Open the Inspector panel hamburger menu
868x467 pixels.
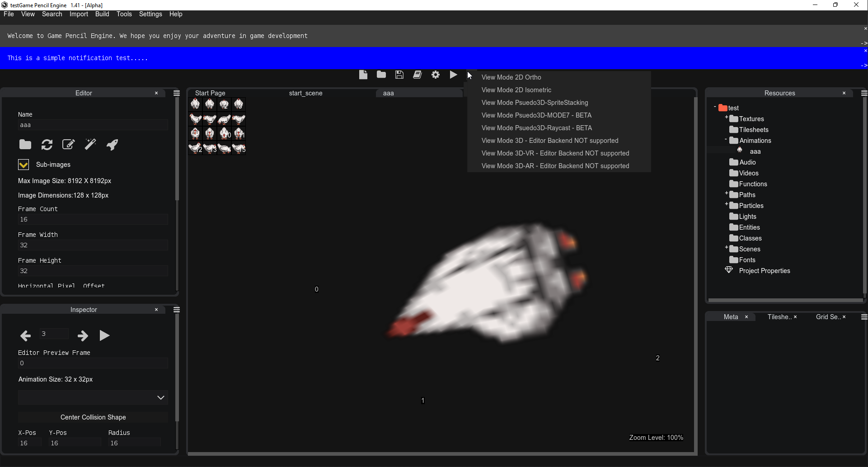pyautogui.click(x=177, y=310)
